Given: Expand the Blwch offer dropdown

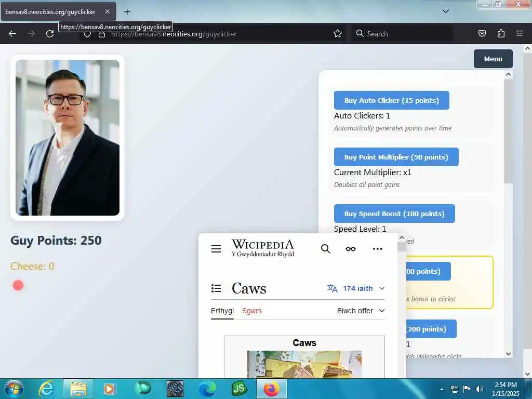Looking at the screenshot, I should [361, 311].
